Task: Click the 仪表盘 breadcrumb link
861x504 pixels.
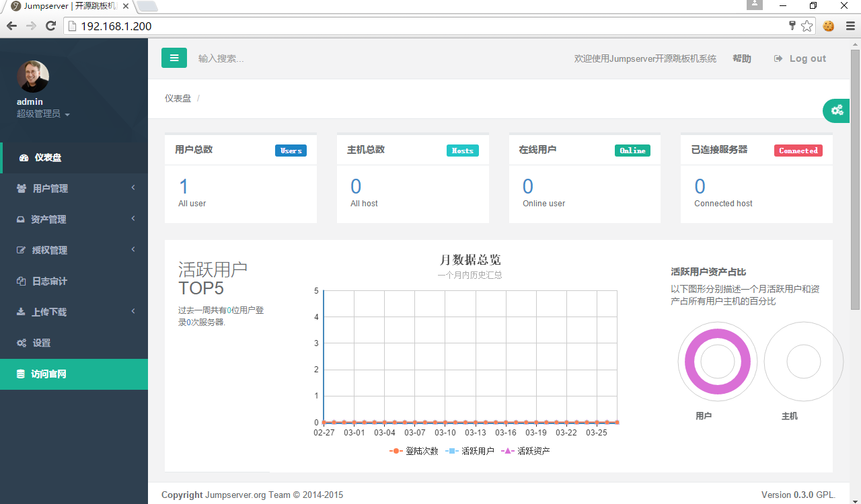Action: 178,98
